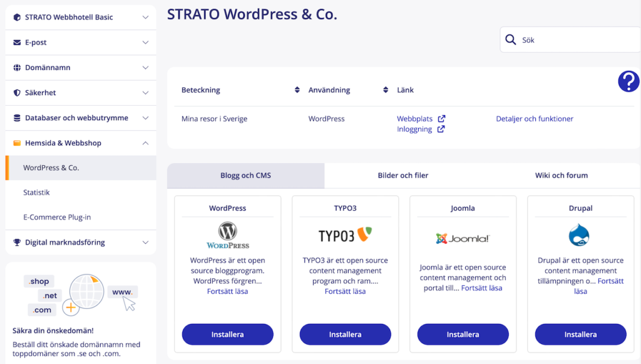641x364 pixels.
Task: Click the Joomla logo
Action: 463,238
